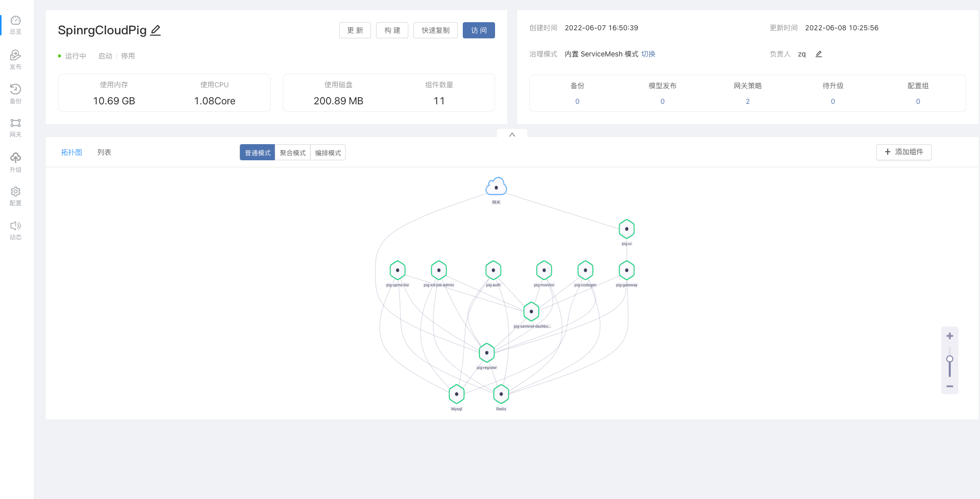This screenshot has width=980, height=499.
Task: Click the 切换 governance mode link
Action: point(648,54)
